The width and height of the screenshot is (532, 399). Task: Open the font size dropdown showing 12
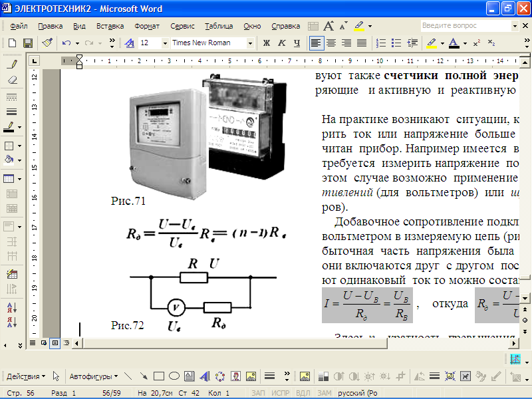[165, 43]
